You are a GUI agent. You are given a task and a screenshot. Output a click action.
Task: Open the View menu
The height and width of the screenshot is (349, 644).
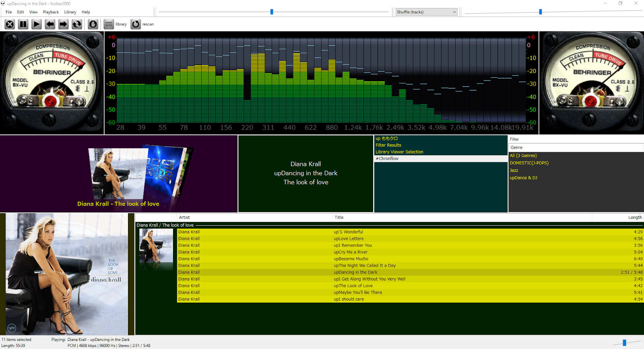[x=33, y=12]
